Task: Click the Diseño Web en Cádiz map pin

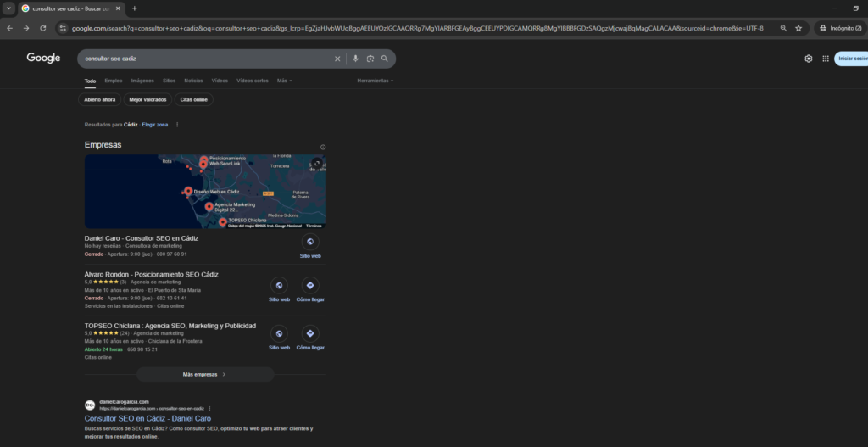Action: click(188, 192)
